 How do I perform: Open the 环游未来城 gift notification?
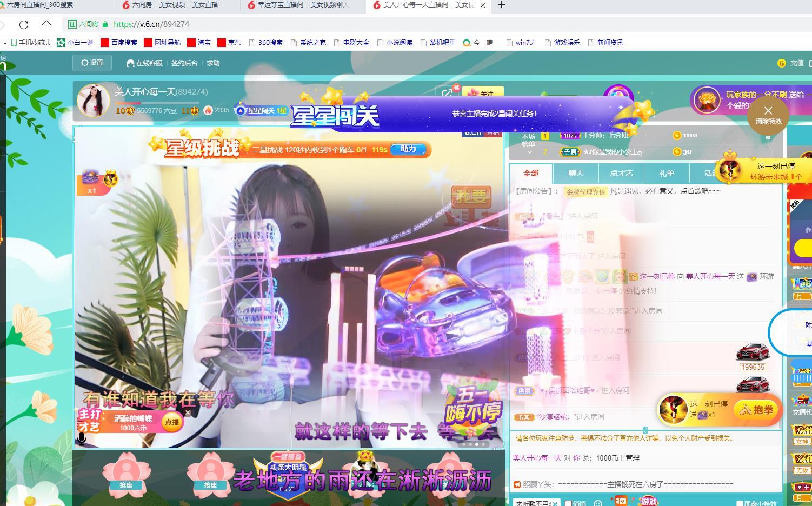pyautogui.click(x=764, y=171)
